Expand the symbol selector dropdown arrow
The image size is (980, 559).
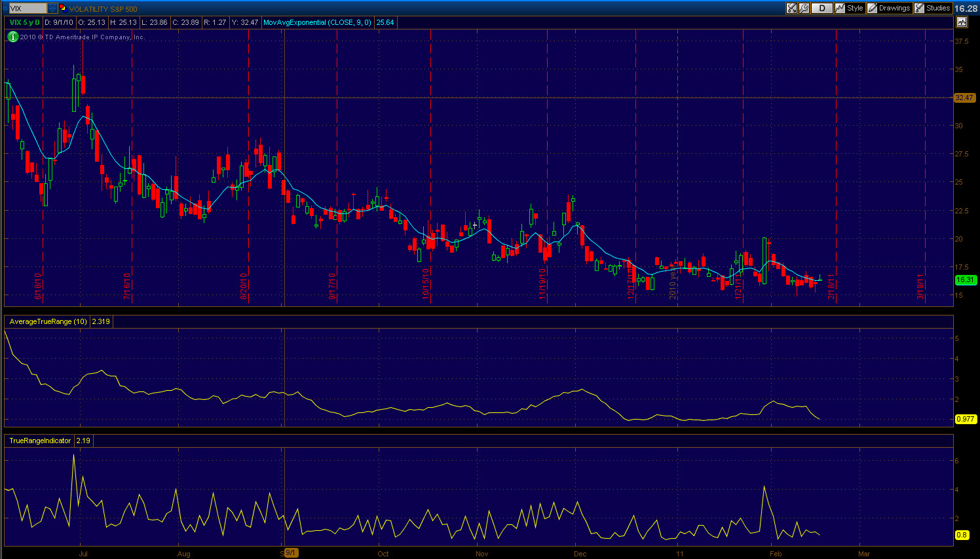pyautogui.click(x=52, y=9)
